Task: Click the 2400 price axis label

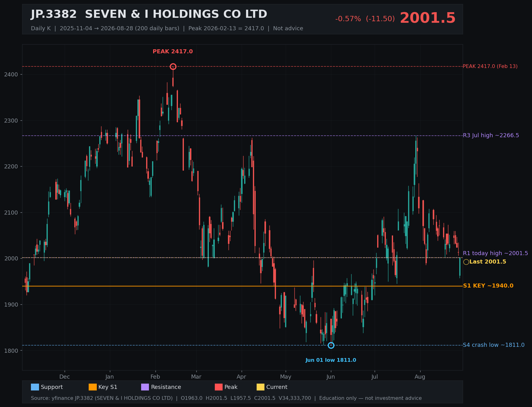Action: (11, 75)
